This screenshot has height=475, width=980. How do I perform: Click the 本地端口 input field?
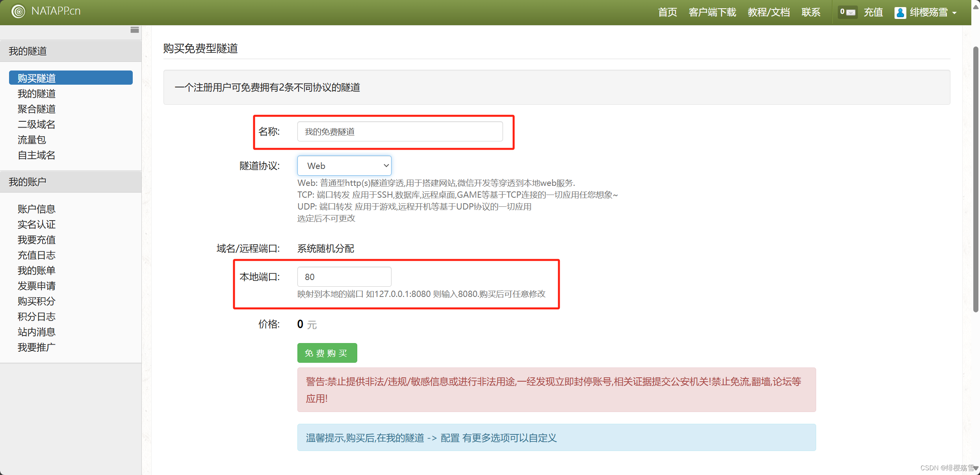coord(344,277)
